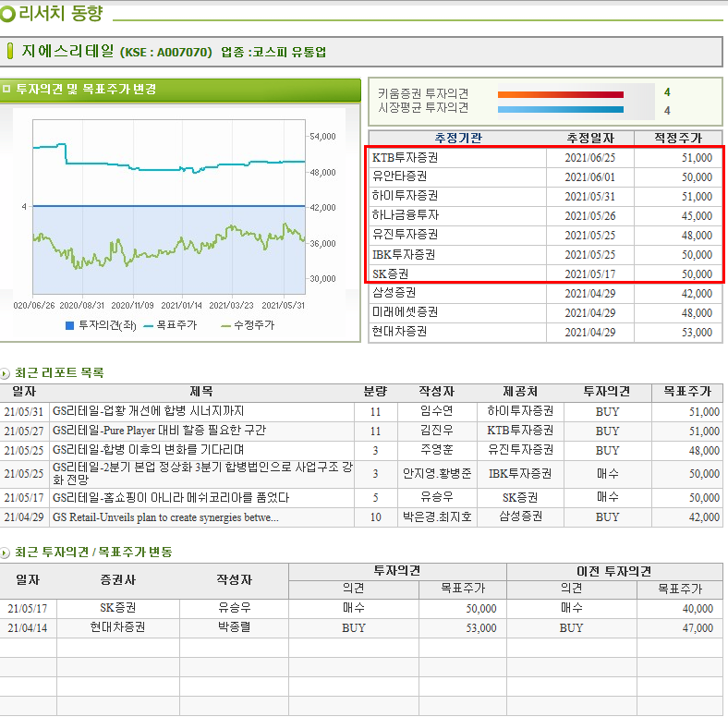Click previous target price 40,000

point(698,609)
